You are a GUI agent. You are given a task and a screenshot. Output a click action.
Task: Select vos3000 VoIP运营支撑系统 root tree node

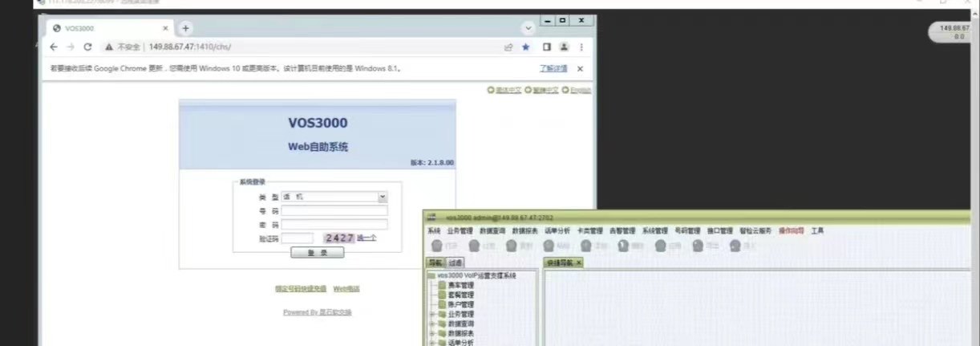pyautogui.click(x=476, y=275)
